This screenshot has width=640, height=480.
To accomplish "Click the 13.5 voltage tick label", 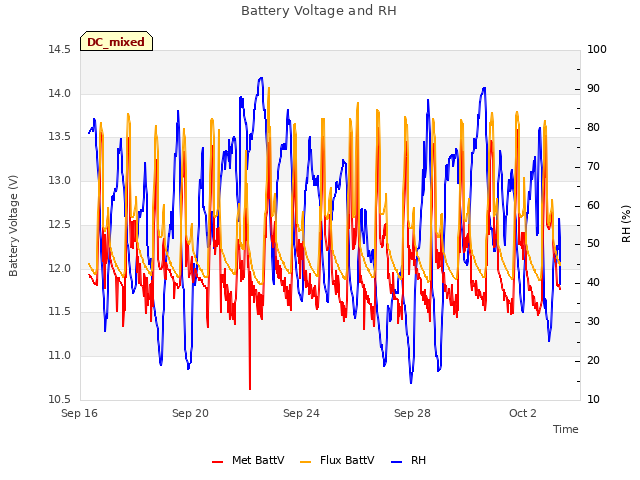I will click(60, 137).
